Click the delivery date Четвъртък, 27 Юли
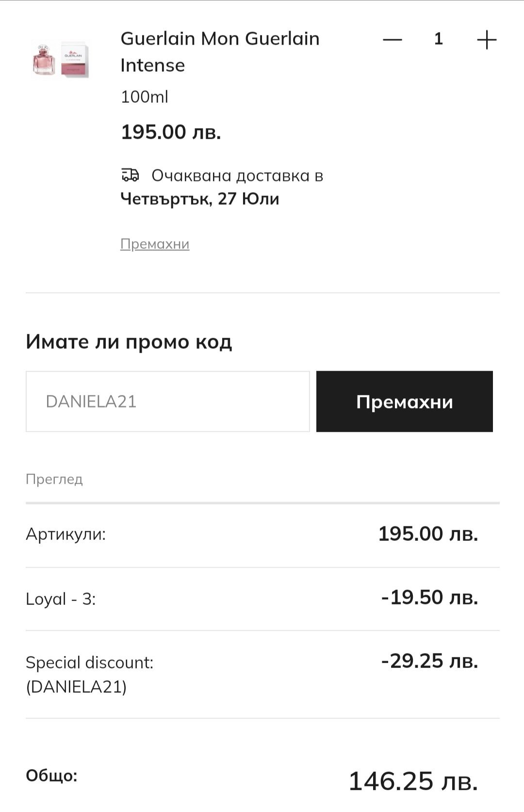The height and width of the screenshot is (812, 524). pyautogui.click(x=199, y=199)
